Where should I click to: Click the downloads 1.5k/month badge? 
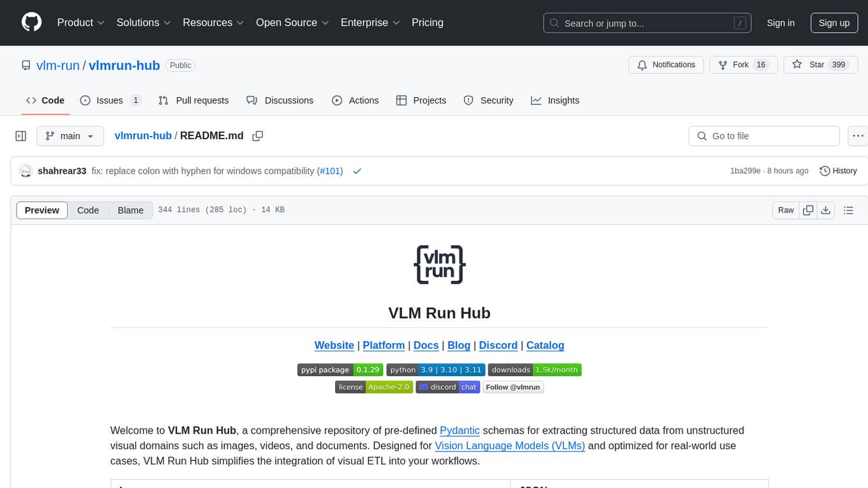535,370
